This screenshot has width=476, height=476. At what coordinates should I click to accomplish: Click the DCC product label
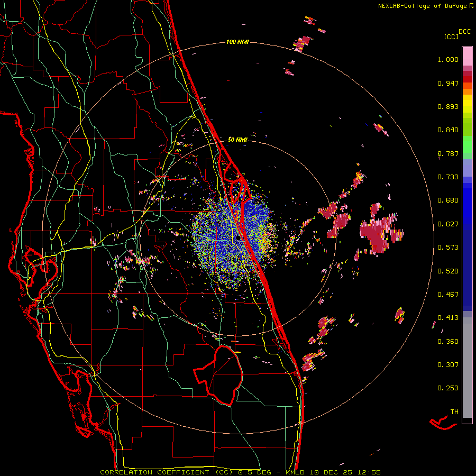(x=465, y=32)
